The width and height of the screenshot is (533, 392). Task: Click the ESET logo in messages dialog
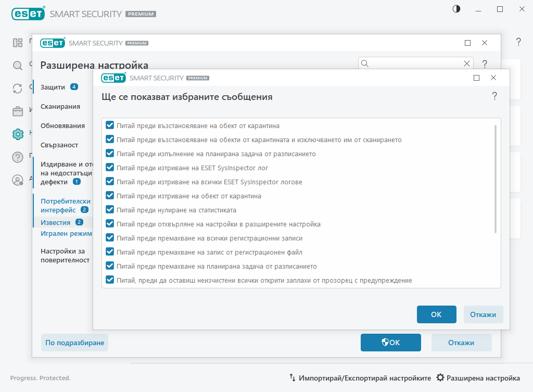pos(113,78)
